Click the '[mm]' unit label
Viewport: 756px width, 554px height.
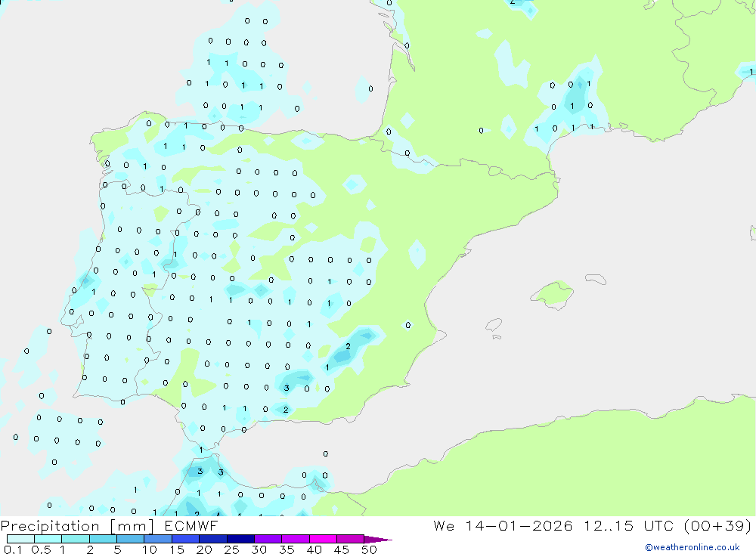(132, 526)
